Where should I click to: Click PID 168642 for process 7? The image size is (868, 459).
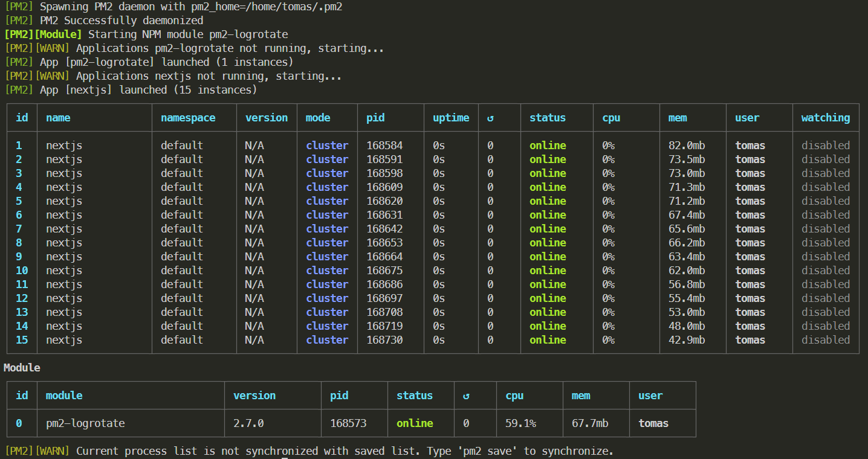coord(384,229)
